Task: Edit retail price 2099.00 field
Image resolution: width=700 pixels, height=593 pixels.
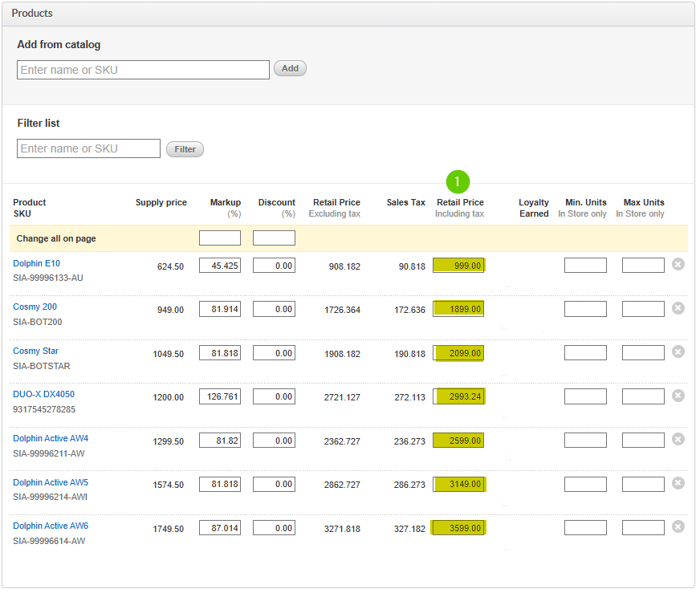Action: pyautogui.click(x=458, y=353)
